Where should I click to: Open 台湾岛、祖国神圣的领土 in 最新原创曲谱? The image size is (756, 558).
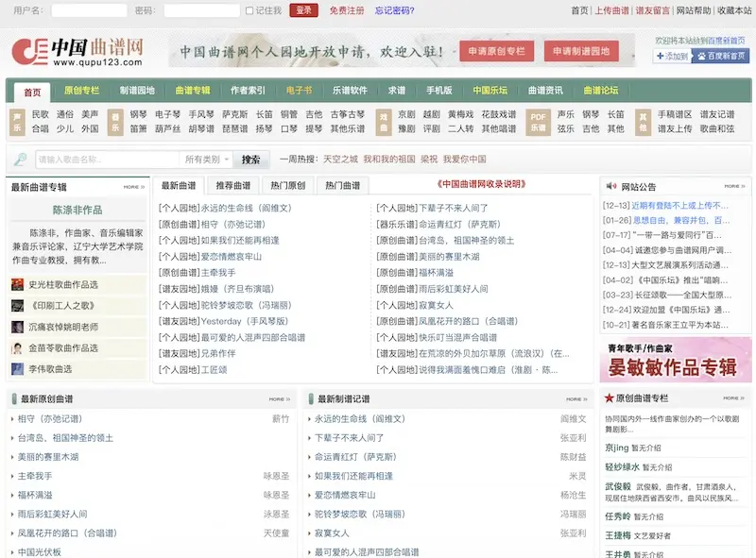(65, 438)
